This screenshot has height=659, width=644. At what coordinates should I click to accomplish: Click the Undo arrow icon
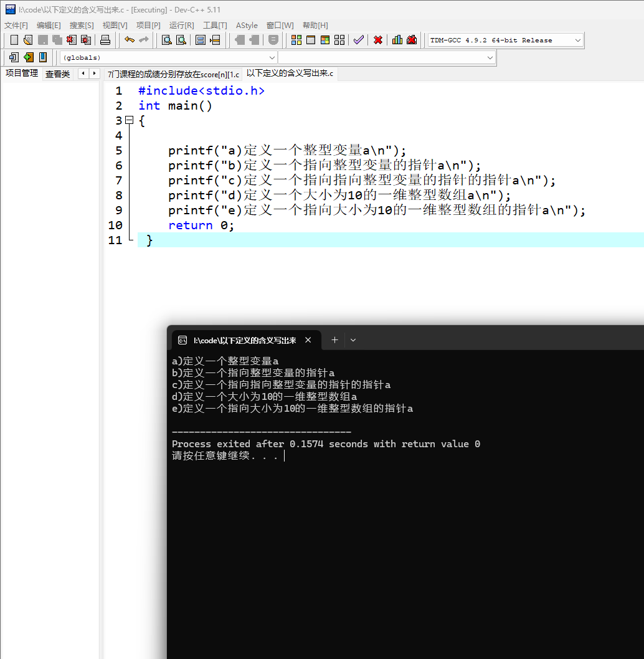coord(130,40)
